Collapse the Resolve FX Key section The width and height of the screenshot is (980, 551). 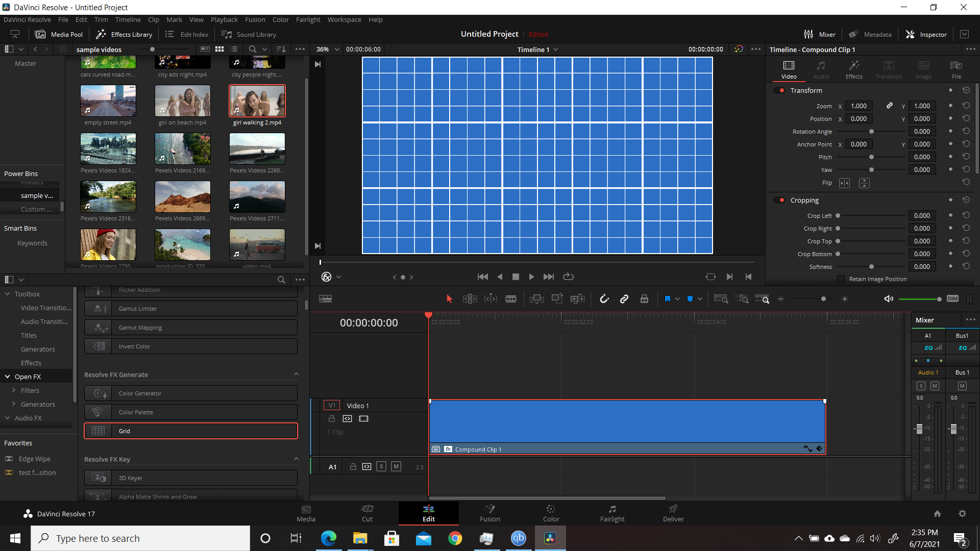coord(296,459)
